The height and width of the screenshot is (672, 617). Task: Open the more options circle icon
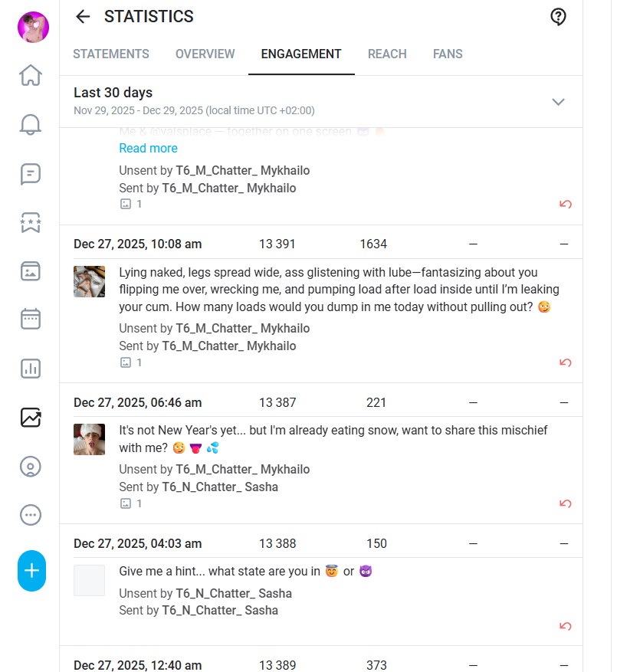(31, 515)
